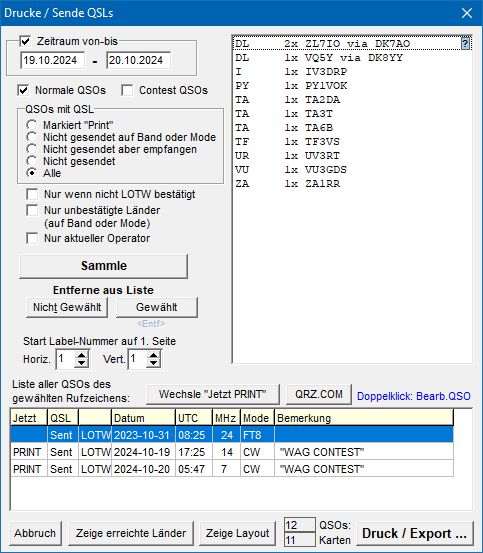Uncheck the Normale QSOs checkbox

click(x=23, y=90)
